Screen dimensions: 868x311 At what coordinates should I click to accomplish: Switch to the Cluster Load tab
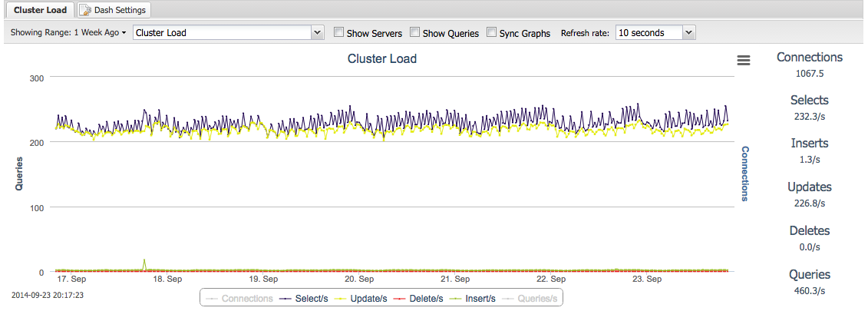pos(39,10)
